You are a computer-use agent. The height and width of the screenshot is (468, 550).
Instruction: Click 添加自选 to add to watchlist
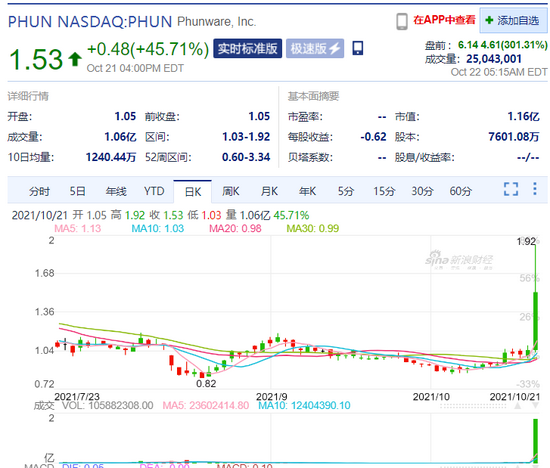[514, 21]
